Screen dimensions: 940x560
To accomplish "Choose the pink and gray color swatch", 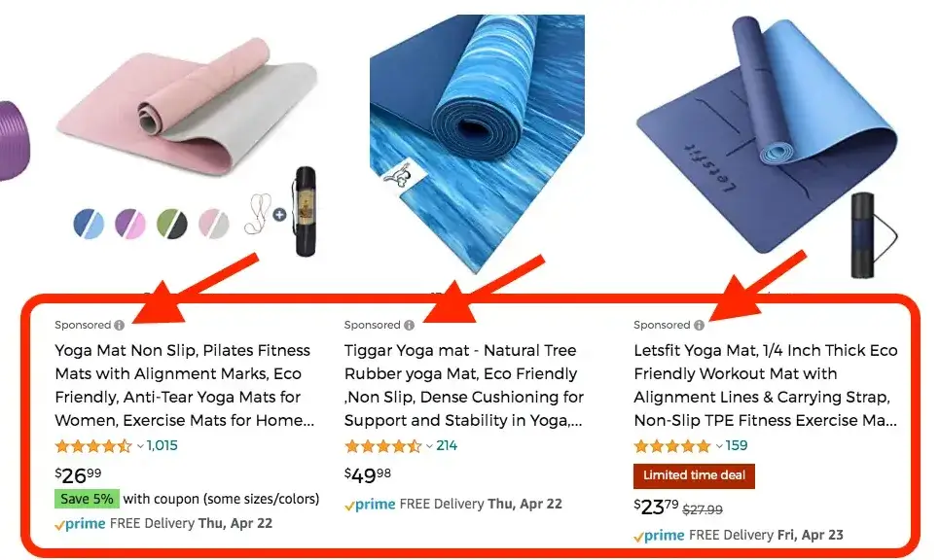I will 214,224.
